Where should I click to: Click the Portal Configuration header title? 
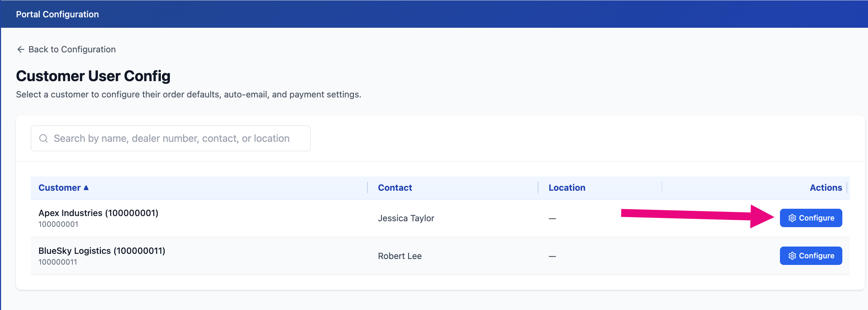coord(58,14)
